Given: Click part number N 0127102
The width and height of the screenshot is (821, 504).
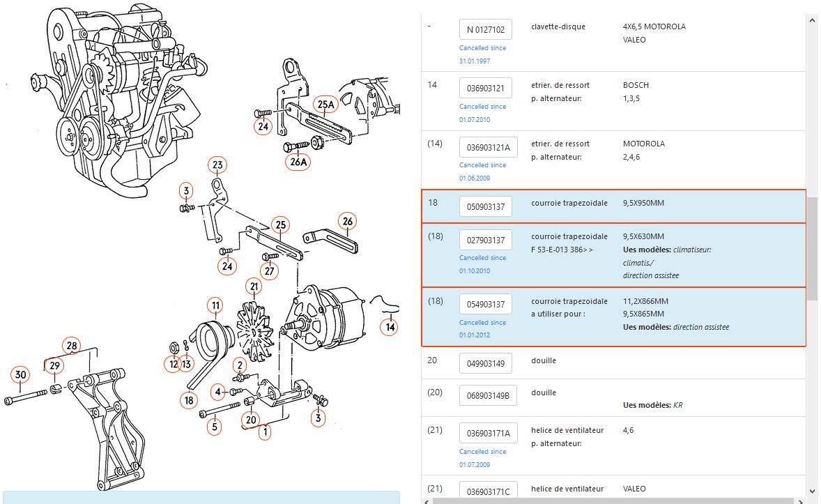Looking at the screenshot, I should coord(486,29).
